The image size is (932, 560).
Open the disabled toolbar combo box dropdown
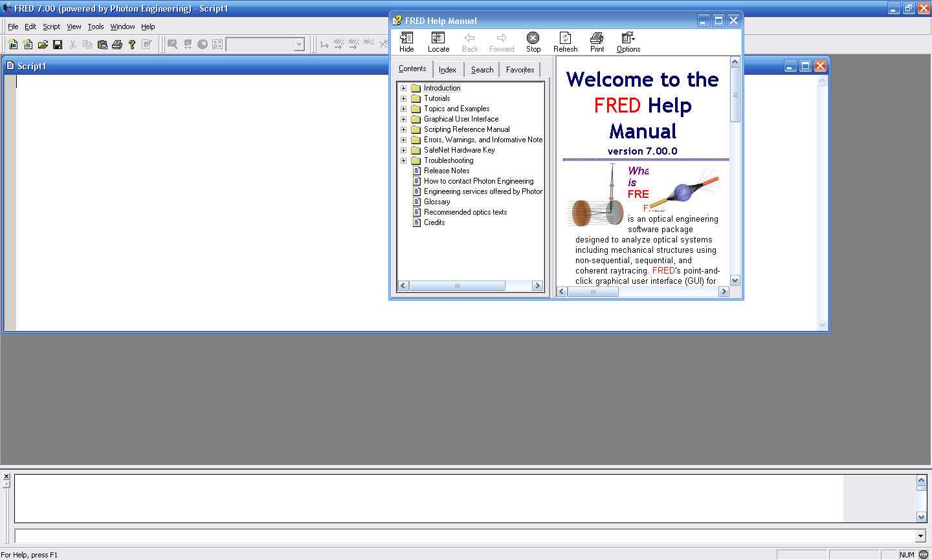pyautogui.click(x=299, y=45)
